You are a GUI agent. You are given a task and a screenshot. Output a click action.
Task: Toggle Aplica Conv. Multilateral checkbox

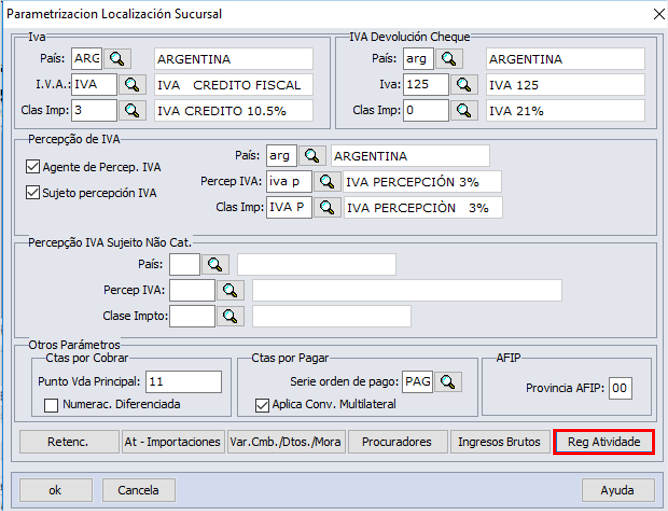[262, 405]
